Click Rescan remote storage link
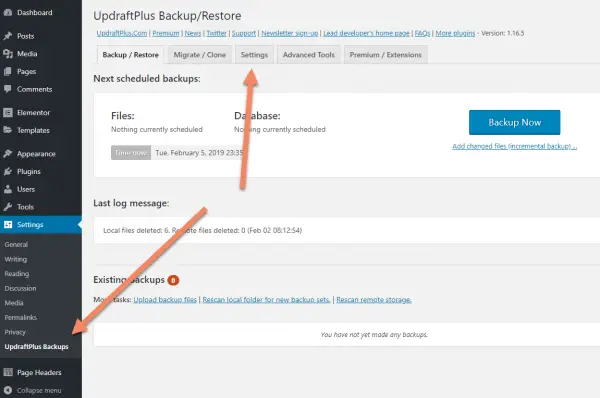 click(x=374, y=300)
